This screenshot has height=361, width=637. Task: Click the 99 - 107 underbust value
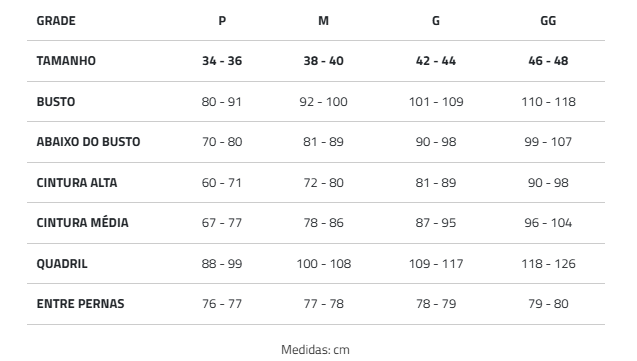tap(548, 142)
